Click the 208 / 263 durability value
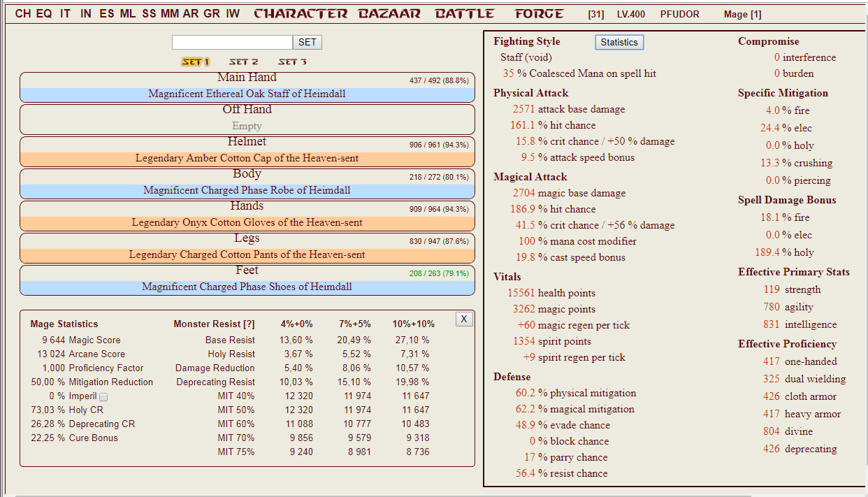 (439, 274)
